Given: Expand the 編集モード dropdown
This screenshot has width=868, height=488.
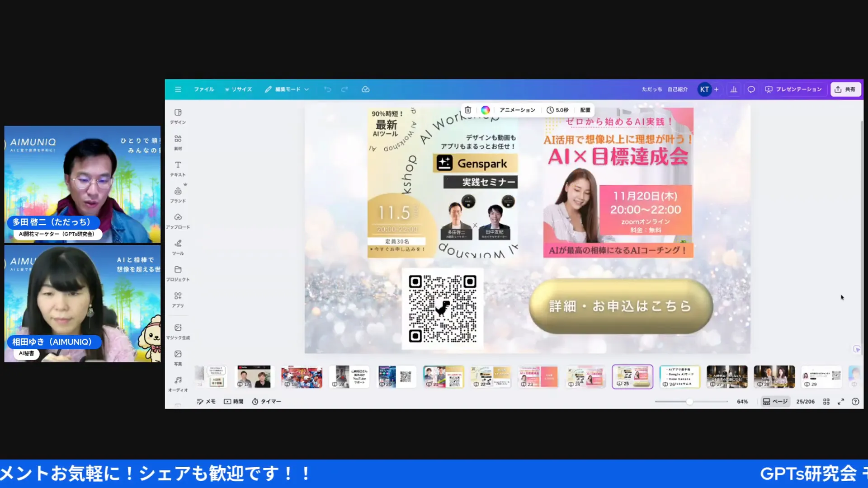Looking at the screenshot, I should click(287, 89).
